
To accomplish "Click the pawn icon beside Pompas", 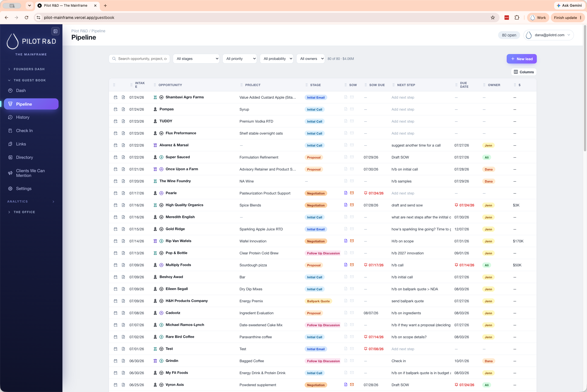I will pos(155,109).
